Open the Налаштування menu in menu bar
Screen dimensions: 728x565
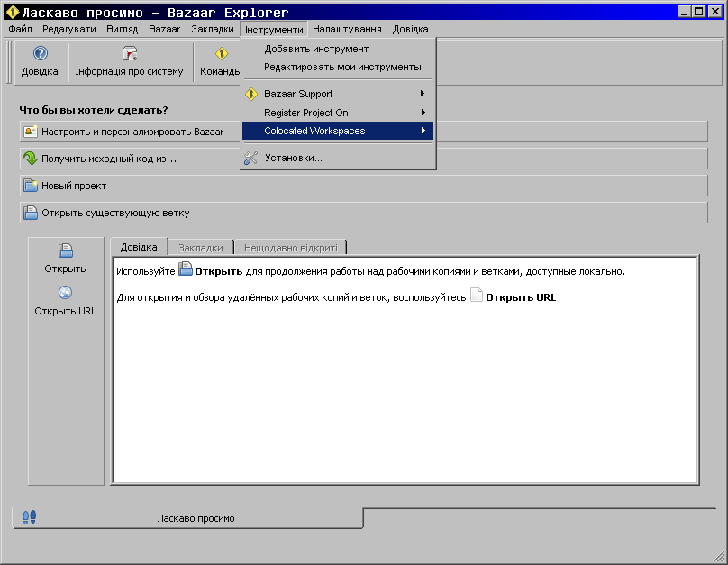click(x=347, y=29)
